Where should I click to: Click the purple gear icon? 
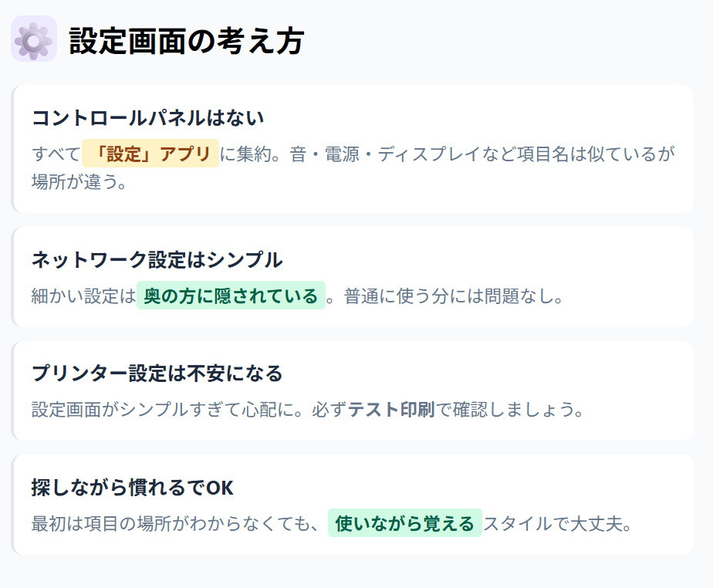33,39
